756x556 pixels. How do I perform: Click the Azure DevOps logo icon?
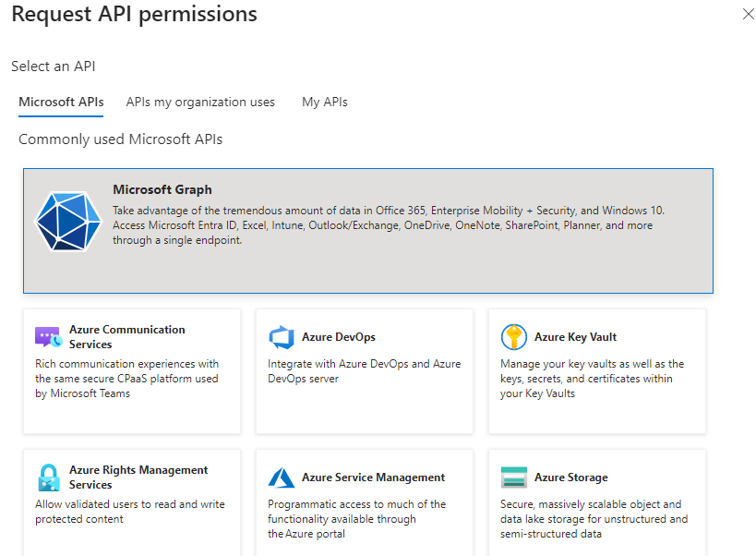[x=281, y=337]
